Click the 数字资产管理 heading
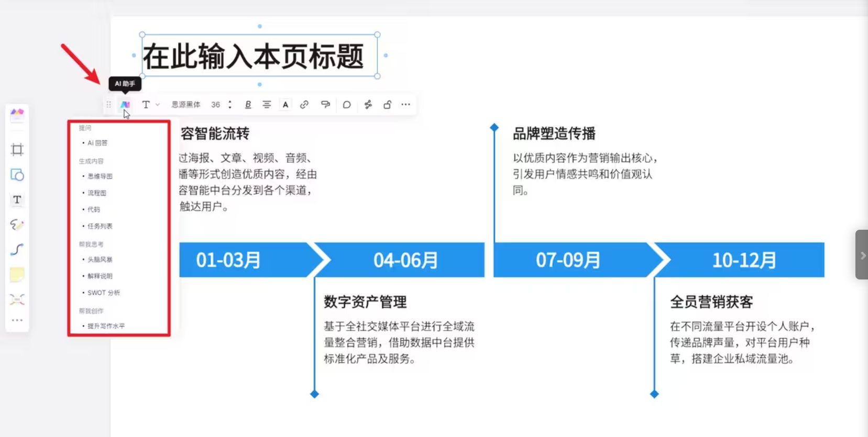Viewport: 868px width, 437px height. 365,302
